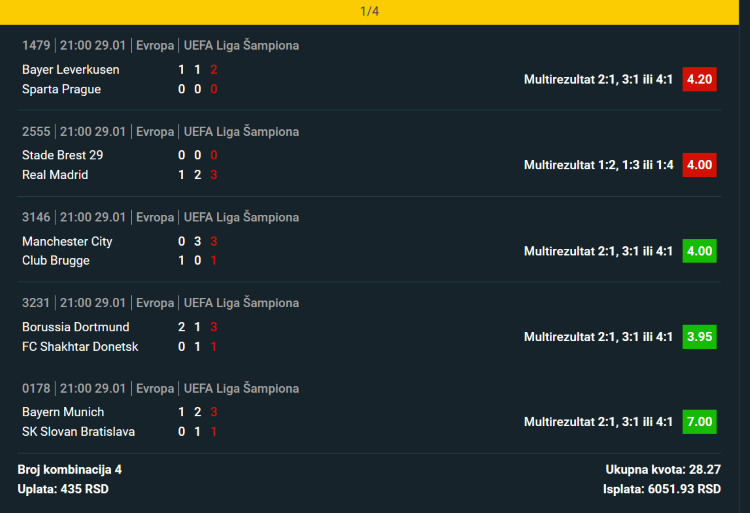Click the yellow 1/4 combination pager bar
750x513 pixels.
tap(375, 12)
